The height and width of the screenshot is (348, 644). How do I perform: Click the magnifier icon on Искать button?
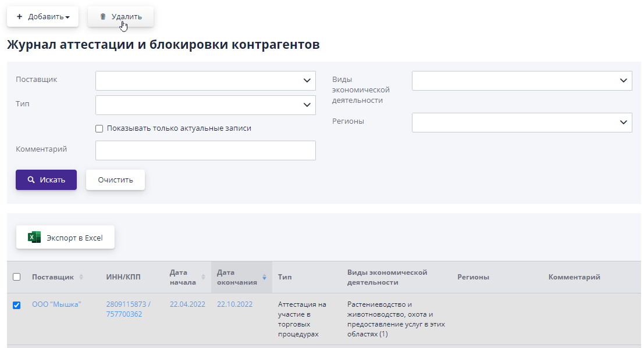tap(33, 180)
